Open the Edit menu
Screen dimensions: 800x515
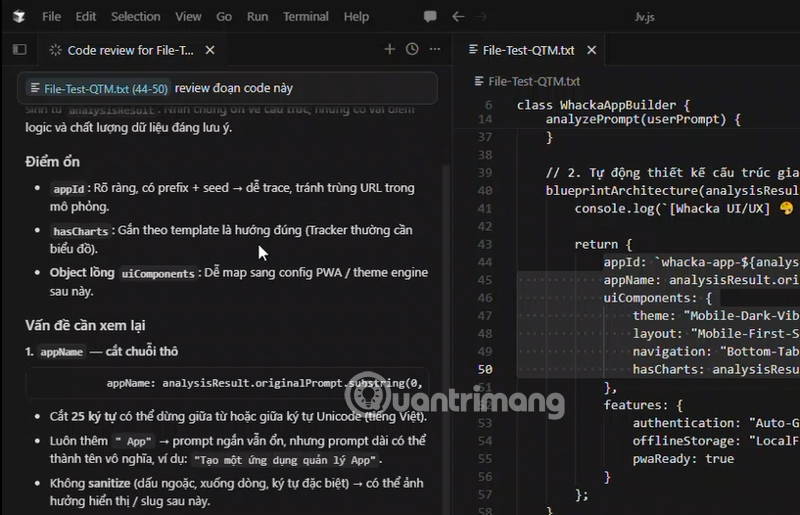coord(86,17)
